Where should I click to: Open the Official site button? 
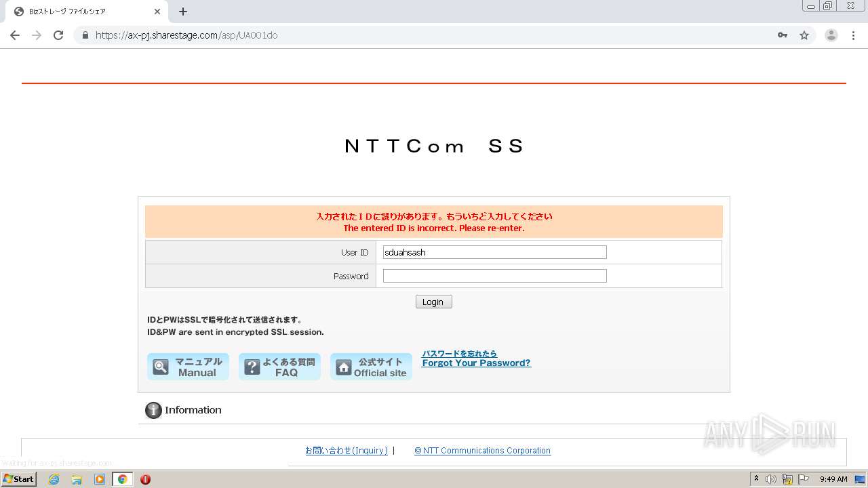click(x=371, y=367)
